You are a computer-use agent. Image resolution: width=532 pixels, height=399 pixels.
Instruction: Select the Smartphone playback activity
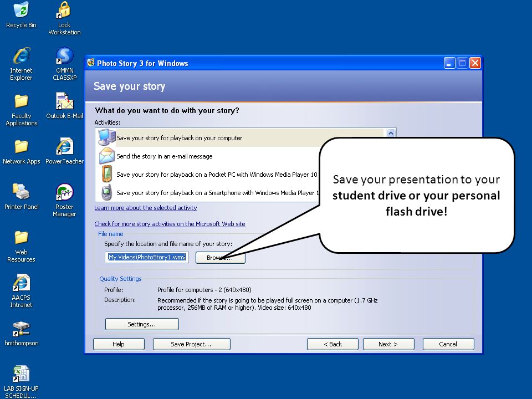(x=217, y=193)
